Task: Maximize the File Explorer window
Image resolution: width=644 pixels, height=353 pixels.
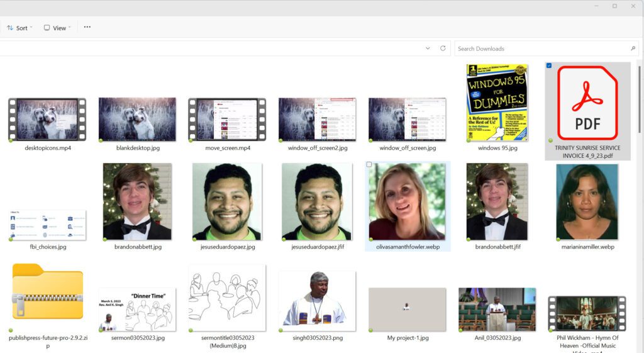Action: (615, 6)
